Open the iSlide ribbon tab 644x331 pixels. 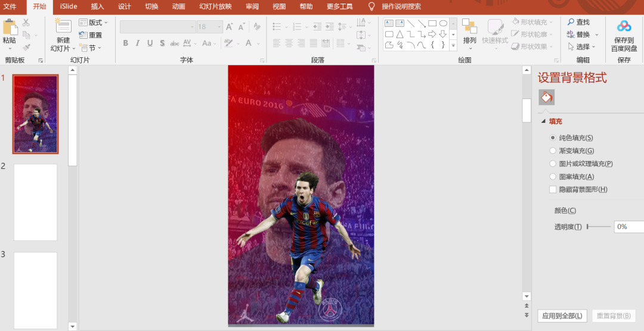pyautogui.click(x=69, y=7)
